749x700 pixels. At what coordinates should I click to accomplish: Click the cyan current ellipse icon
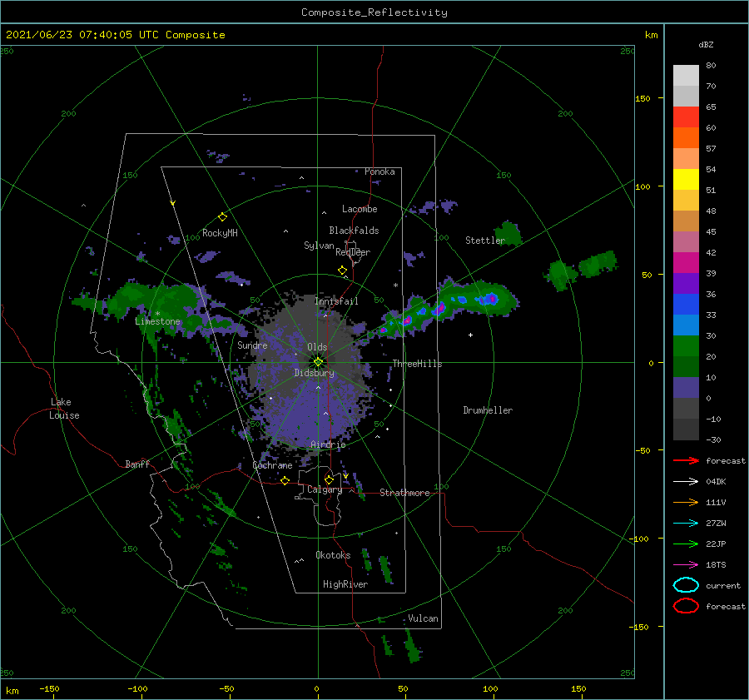pos(686,585)
